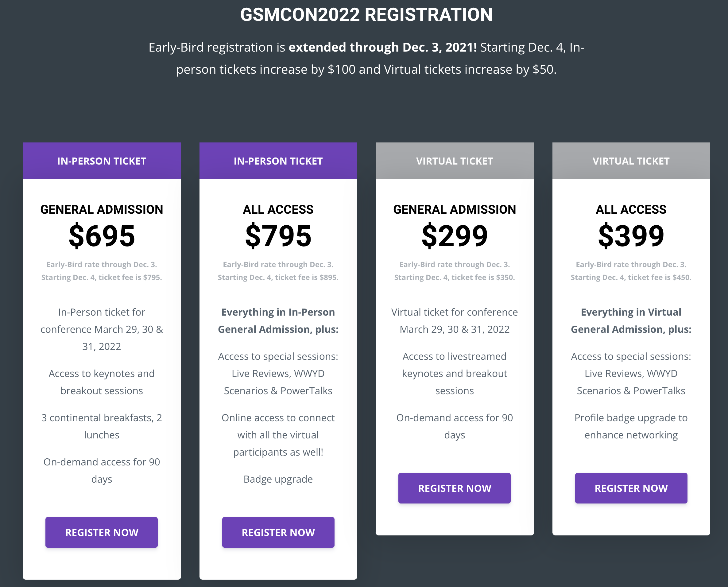The image size is (728, 587).
Task: Click the $795 price
Action: coord(278,236)
